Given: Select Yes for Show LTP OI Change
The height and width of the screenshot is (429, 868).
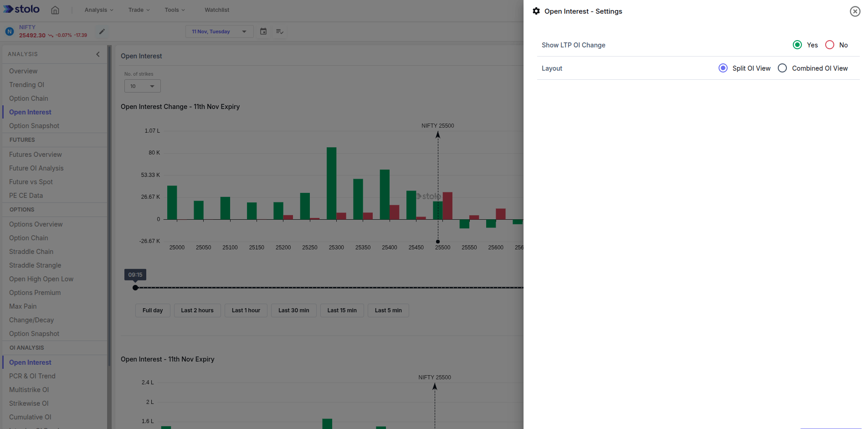Looking at the screenshot, I should [797, 45].
